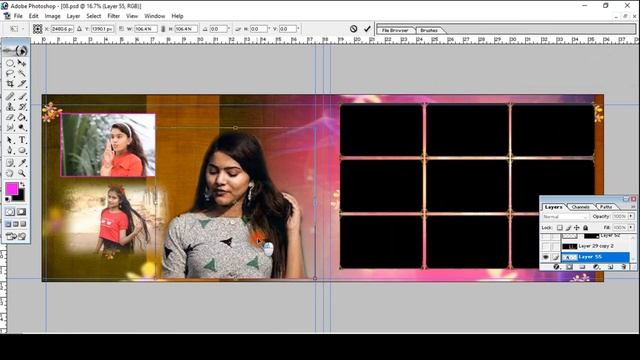640x360 pixels.
Task: Select the Pen tool
Action: pos(10,150)
